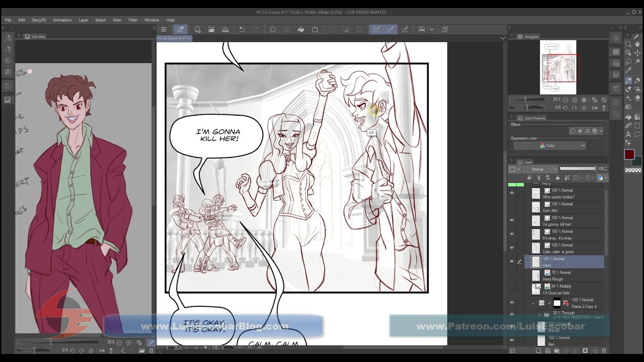Open the File menu

click(x=8, y=20)
